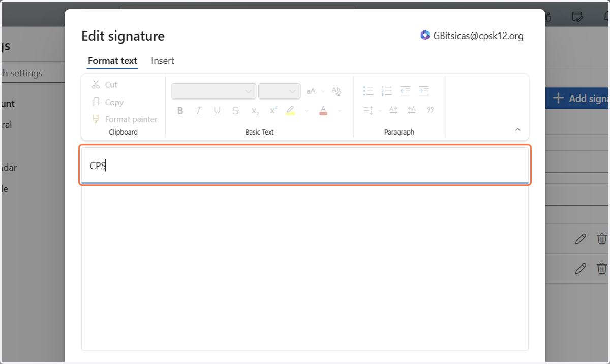Collapse the ribbon with the chevron

click(518, 130)
